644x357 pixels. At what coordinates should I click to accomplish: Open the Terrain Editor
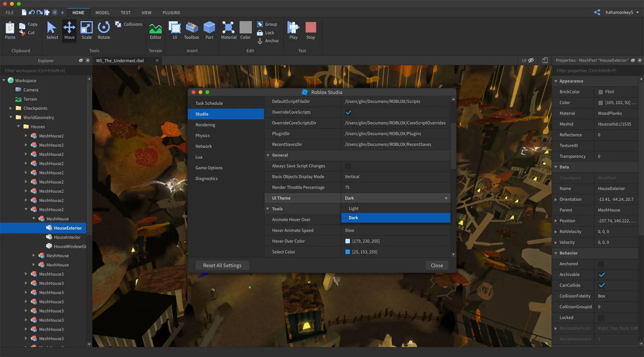[155, 30]
